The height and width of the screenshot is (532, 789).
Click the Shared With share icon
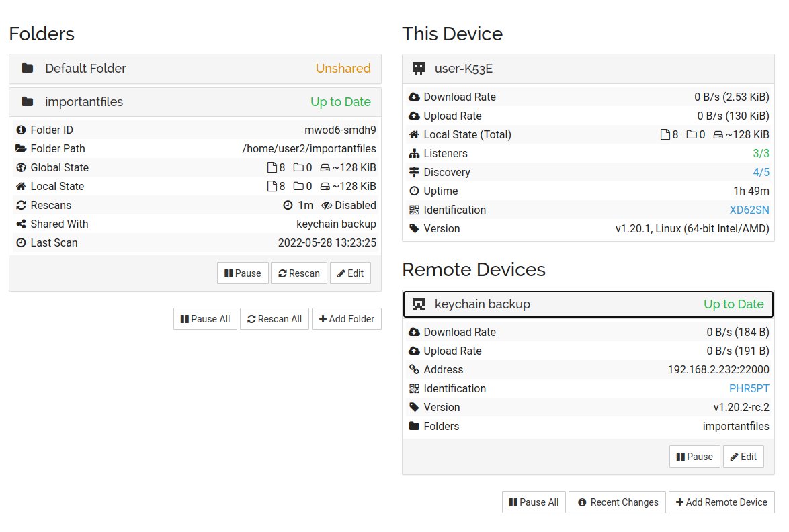(x=21, y=224)
